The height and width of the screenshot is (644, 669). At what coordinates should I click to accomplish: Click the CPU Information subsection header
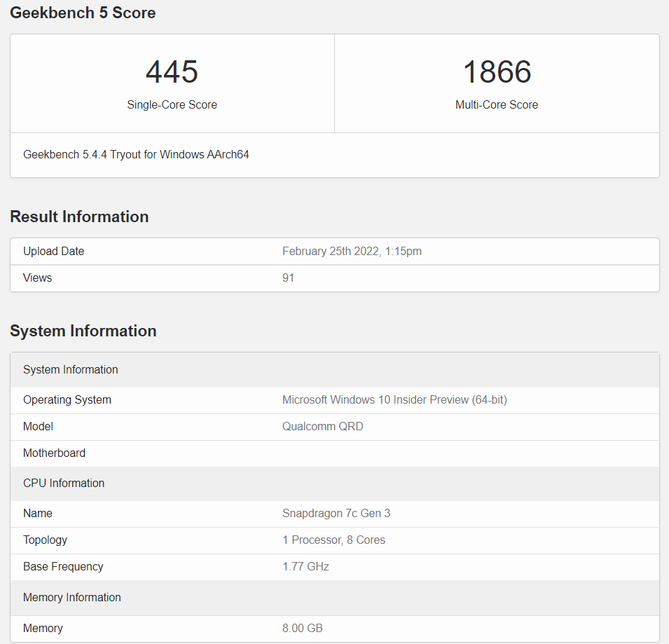click(64, 484)
